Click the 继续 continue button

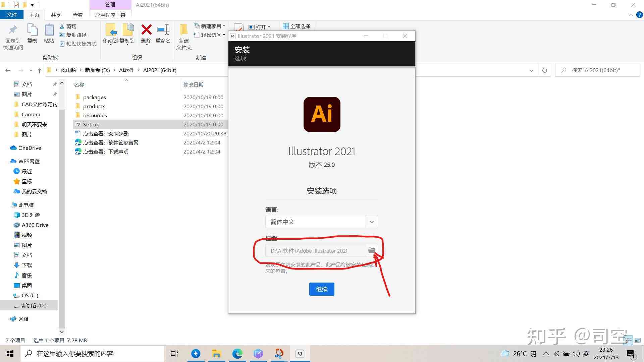322,289
